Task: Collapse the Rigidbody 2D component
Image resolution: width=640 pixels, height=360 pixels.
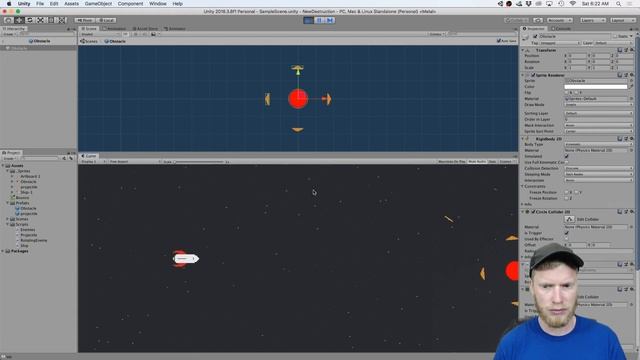Action: point(523,139)
